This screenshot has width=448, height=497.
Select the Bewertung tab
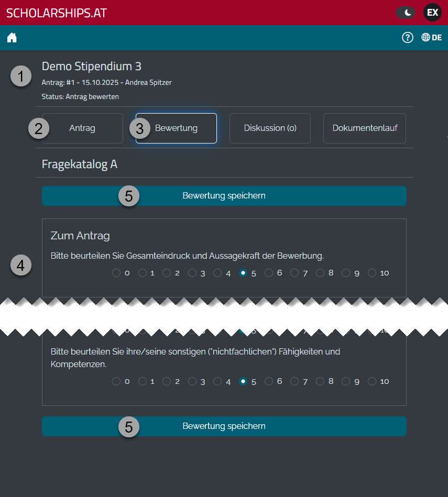(x=176, y=128)
